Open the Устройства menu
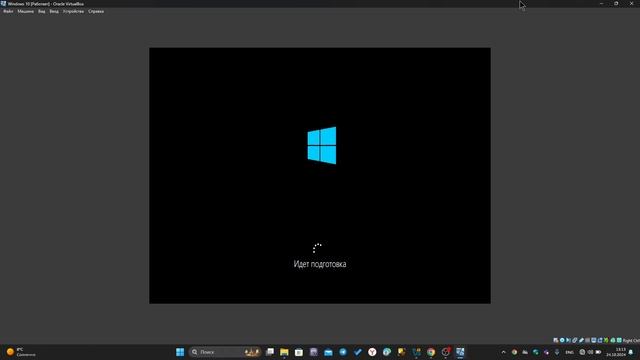This screenshot has width=640, height=360. [x=73, y=11]
